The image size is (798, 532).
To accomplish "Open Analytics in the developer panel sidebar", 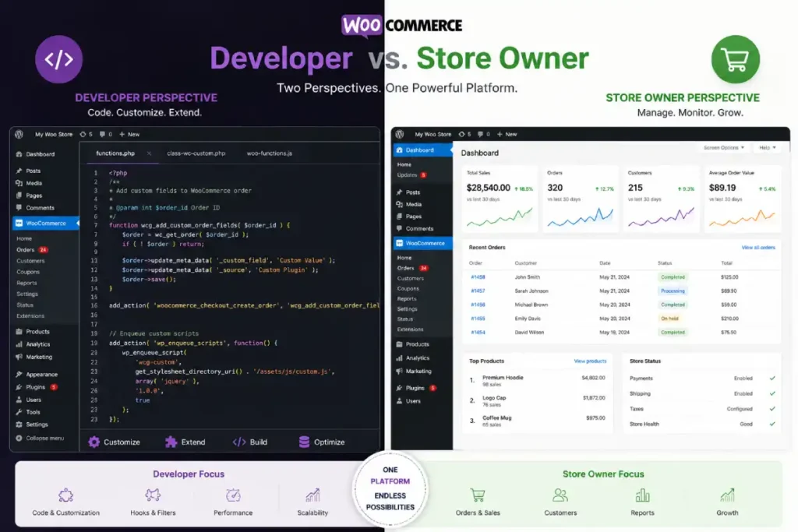I will (33, 344).
